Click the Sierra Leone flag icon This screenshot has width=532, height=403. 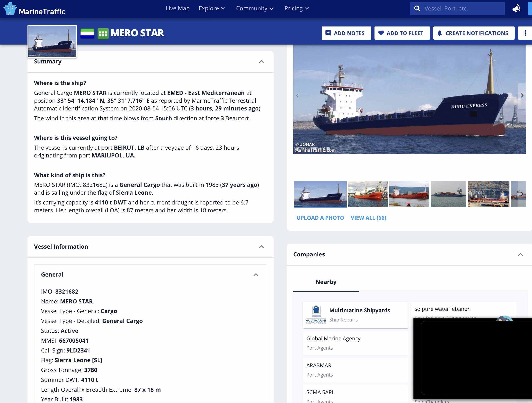click(87, 33)
